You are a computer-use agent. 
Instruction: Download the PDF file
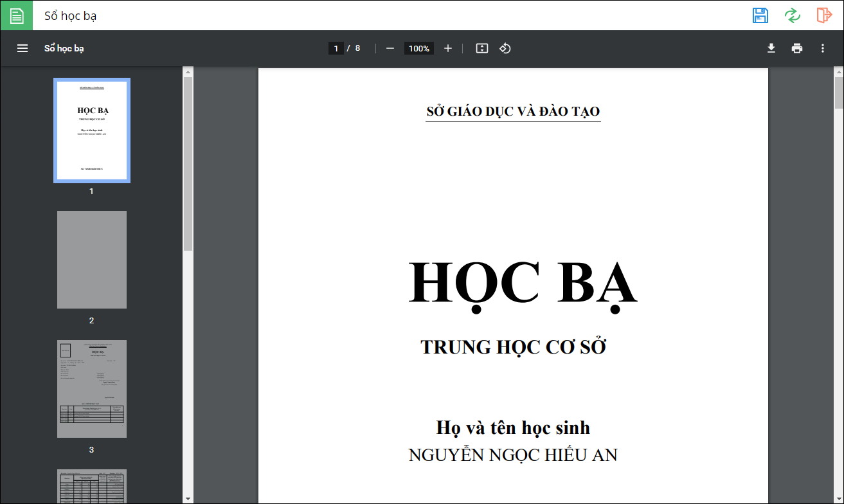(x=771, y=48)
